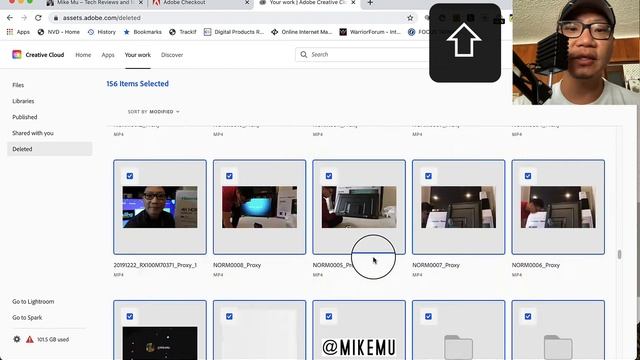The image size is (640, 360).
Task: Click the NORM0006_Proxy file name
Action: [536, 265]
